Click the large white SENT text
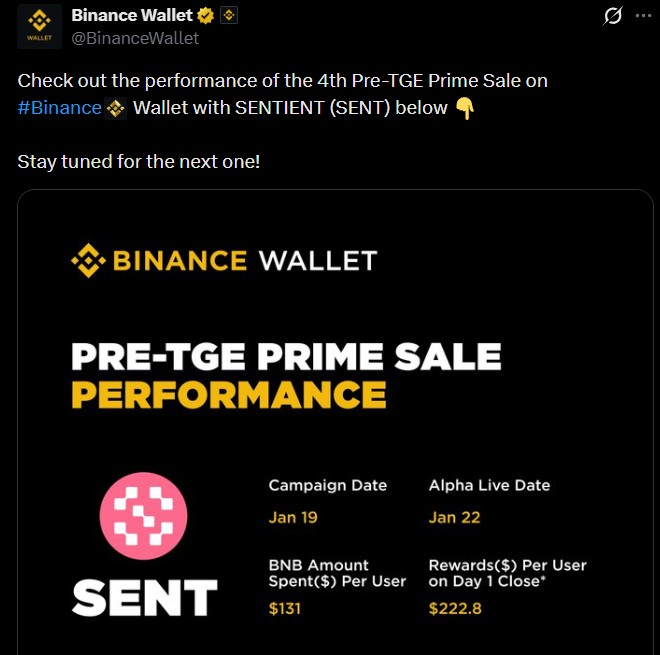Viewport: 660px width, 655px height. pyautogui.click(x=144, y=598)
